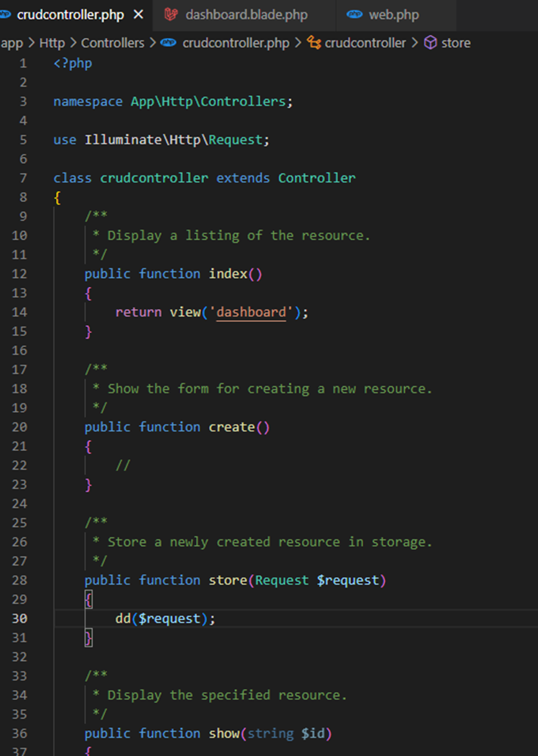Viewport: 538px width, 756px height.
Task: Click highlighted closing brace on line 31
Action: click(88, 638)
